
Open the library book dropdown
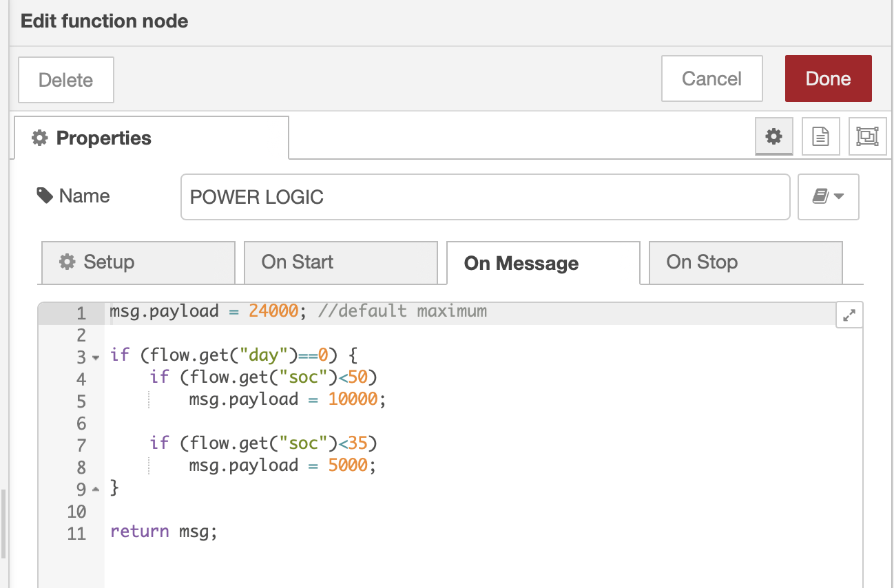[x=828, y=197]
